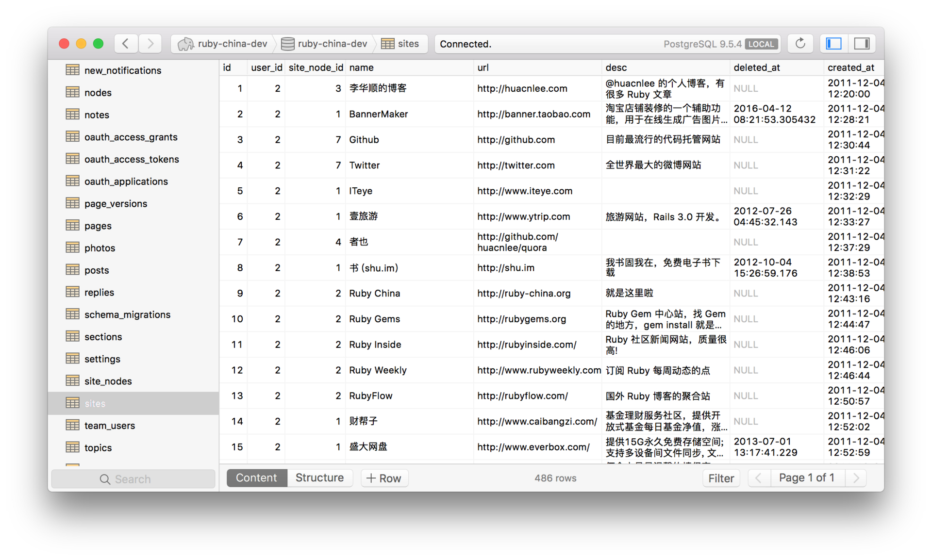This screenshot has width=932, height=560.
Task: Click the desc column header
Action: point(666,67)
